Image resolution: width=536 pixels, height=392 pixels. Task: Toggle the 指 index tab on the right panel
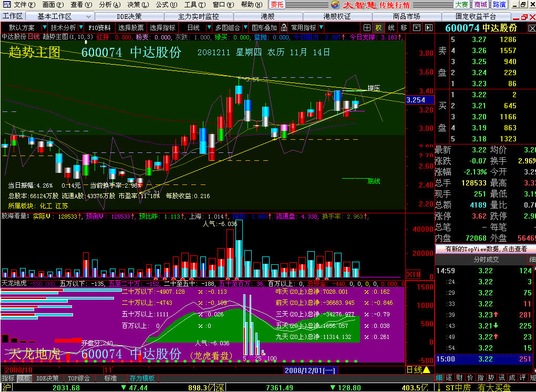[481, 378]
